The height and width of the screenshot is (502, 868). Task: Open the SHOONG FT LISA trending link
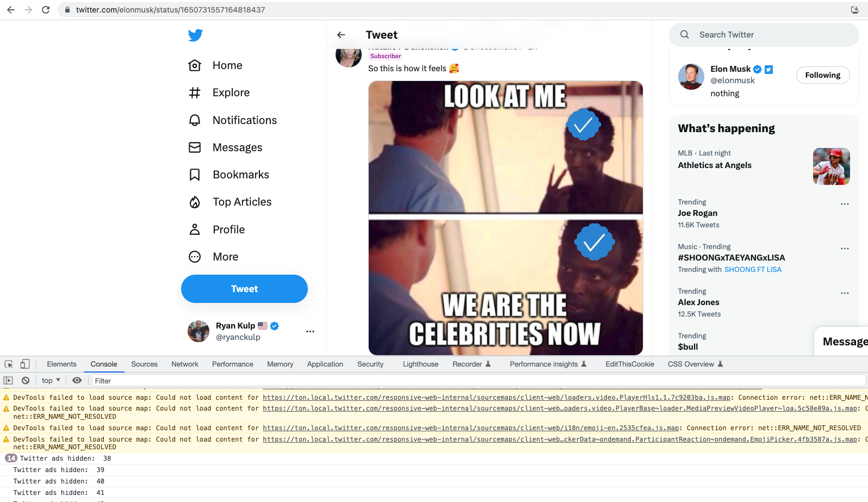753,269
